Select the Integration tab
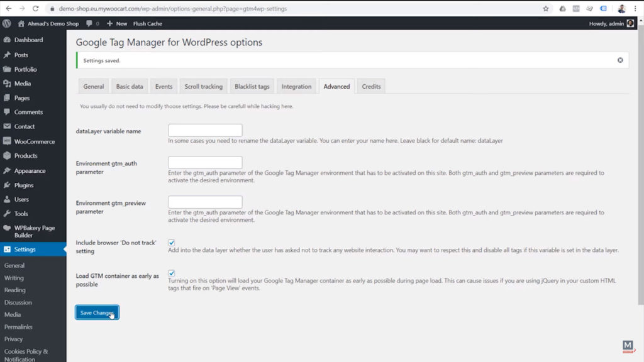The width and height of the screenshot is (644, 362). 296,86
